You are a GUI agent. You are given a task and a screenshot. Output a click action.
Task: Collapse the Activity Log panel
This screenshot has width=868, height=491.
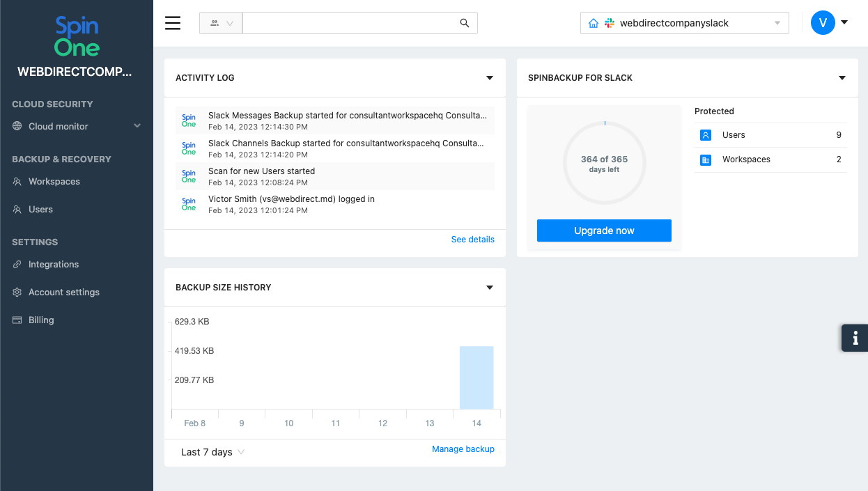coord(490,78)
